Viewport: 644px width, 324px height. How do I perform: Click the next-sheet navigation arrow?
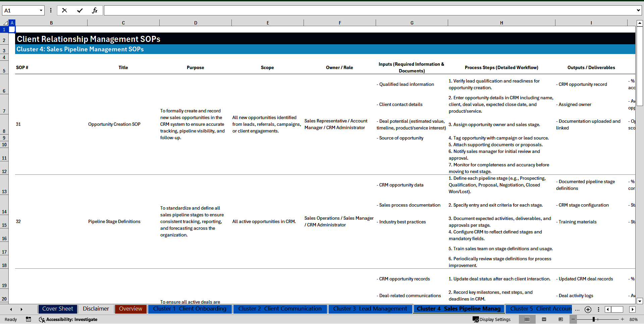(21, 309)
